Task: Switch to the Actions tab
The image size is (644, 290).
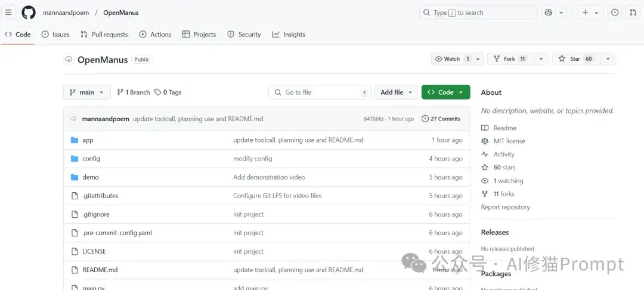Action: [155, 35]
